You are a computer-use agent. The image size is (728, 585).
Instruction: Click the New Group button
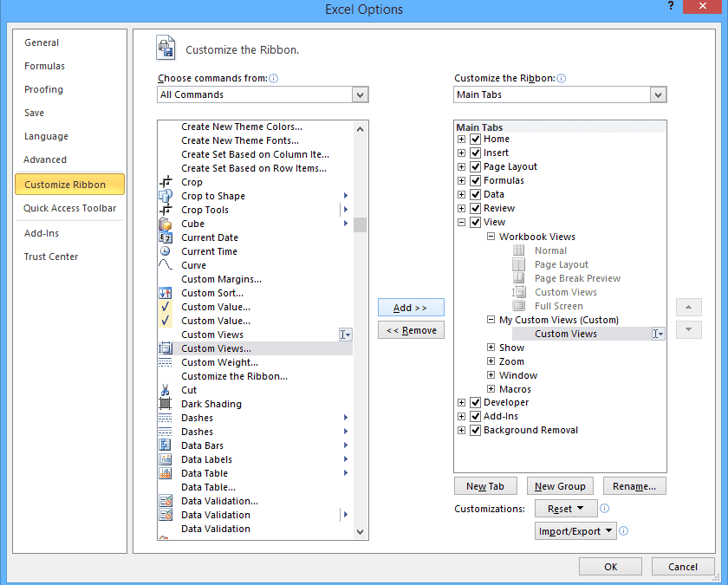click(560, 486)
